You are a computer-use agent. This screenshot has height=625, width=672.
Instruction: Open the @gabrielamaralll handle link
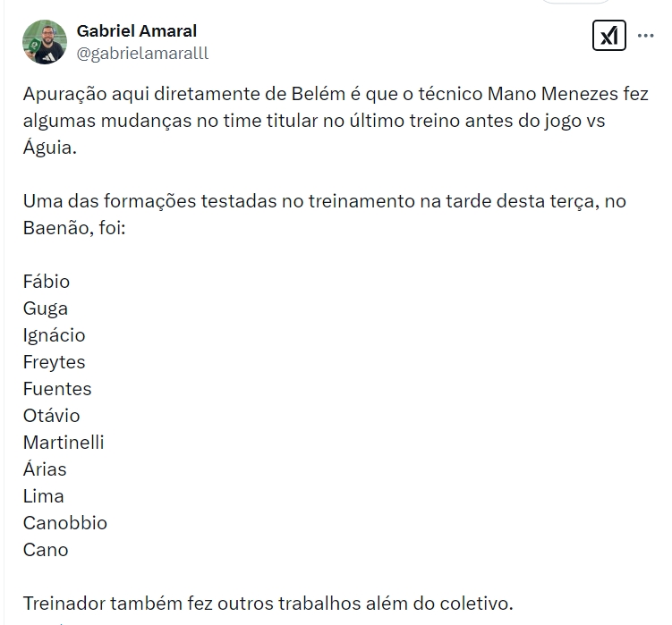(x=142, y=53)
